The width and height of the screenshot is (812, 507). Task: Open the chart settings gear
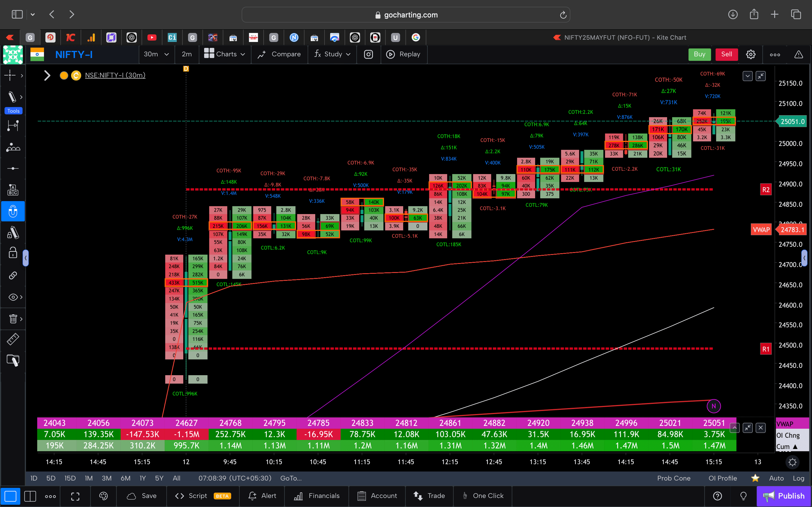751,54
